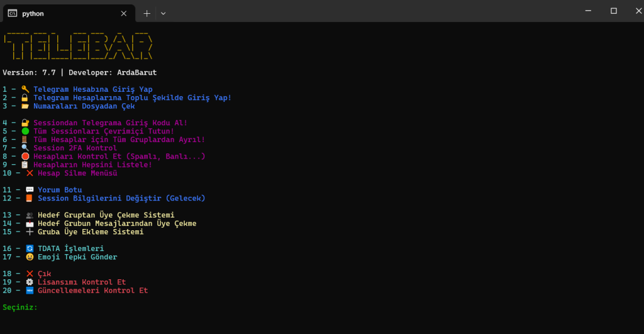Viewport: 644px width, 334px height.
Task: Click the Güncellemeleri Kontrol Et option text
Action: point(92,291)
